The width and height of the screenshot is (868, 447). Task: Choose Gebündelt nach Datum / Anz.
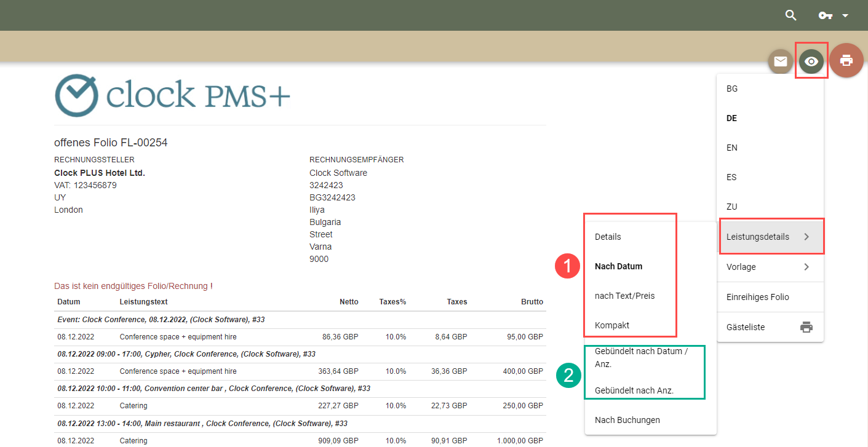pos(650,357)
